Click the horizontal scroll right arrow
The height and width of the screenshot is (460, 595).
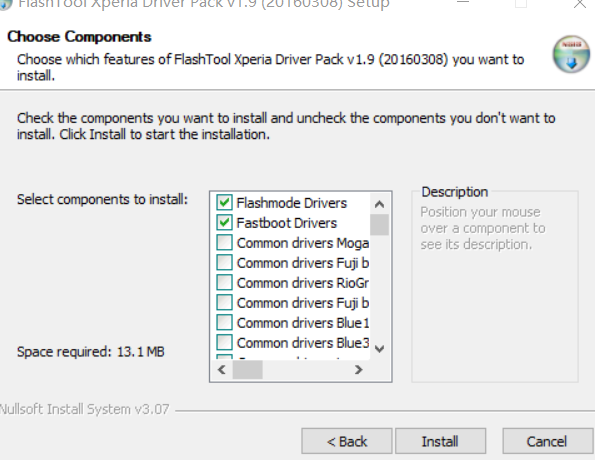pos(358,369)
